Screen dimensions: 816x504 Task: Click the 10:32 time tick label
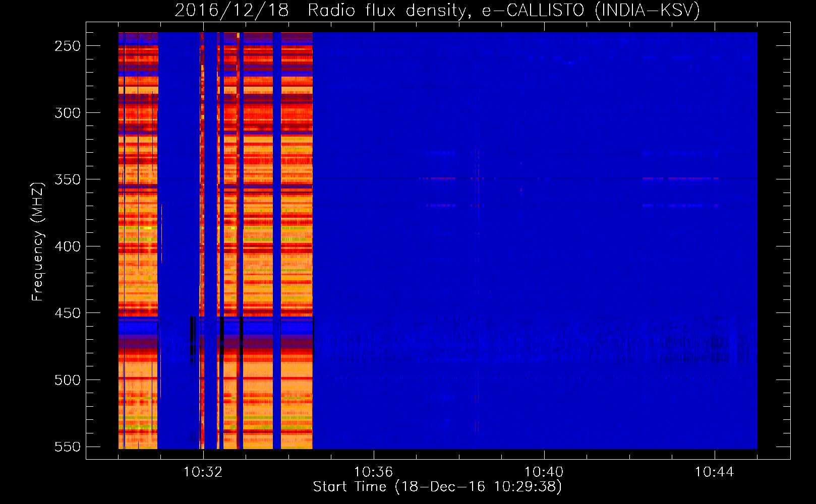203,472
